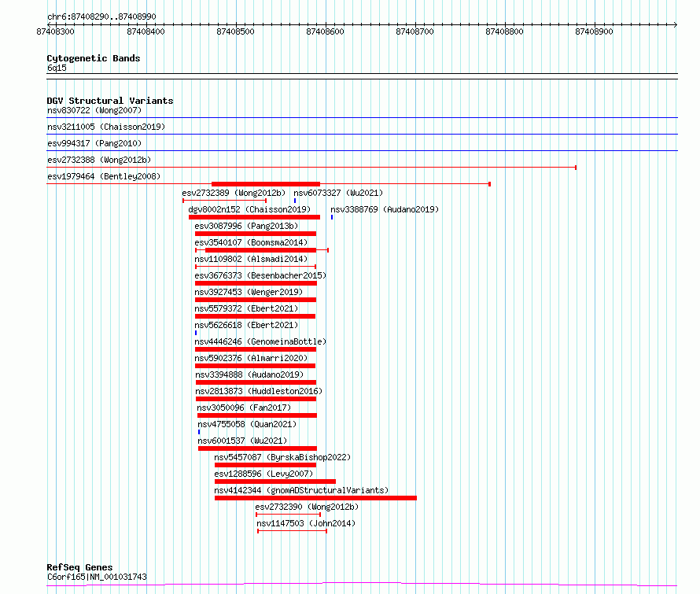This screenshot has width=700, height=594.
Task: Click the red bar under esv1288596 (Levy2007)
Action: pos(275,481)
